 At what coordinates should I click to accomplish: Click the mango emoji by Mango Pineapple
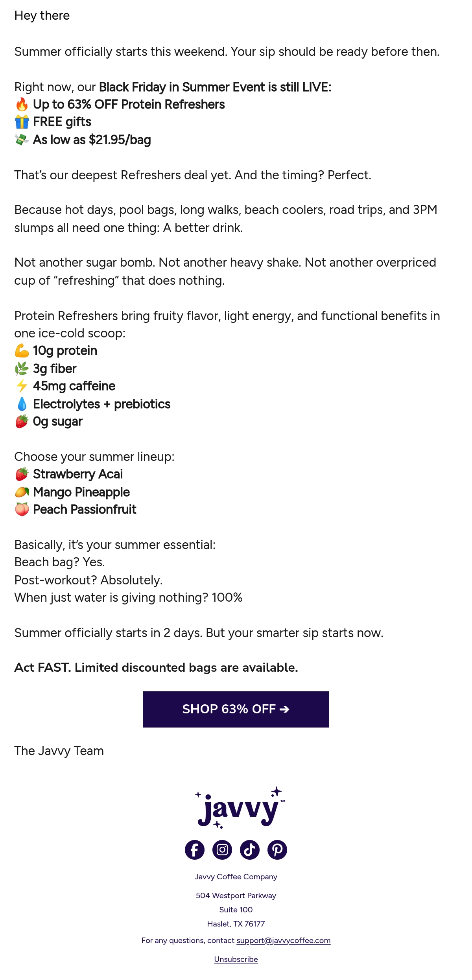(22, 492)
